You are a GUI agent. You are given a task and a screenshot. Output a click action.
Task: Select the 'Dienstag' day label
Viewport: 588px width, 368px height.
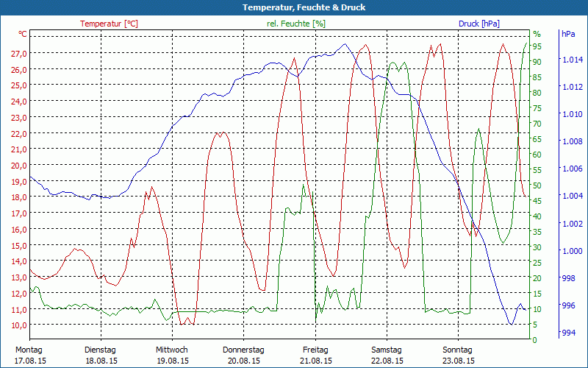(100, 350)
